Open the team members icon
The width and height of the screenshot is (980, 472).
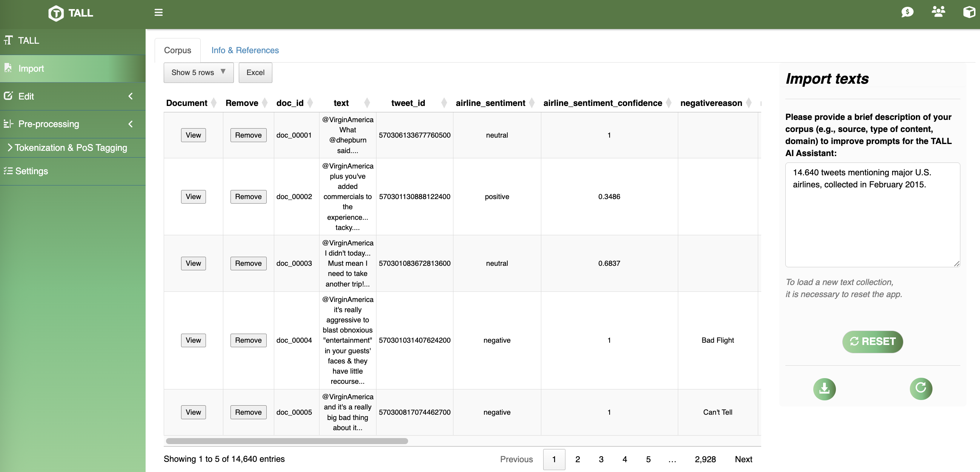[938, 12]
